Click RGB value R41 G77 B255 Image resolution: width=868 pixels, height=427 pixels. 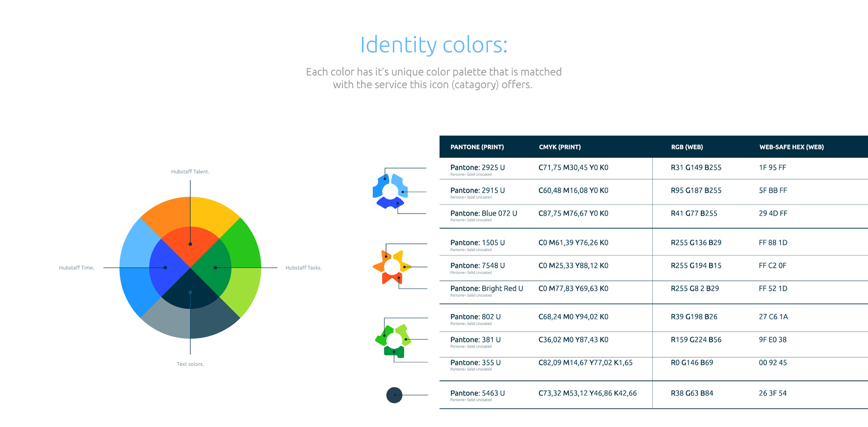[694, 213]
